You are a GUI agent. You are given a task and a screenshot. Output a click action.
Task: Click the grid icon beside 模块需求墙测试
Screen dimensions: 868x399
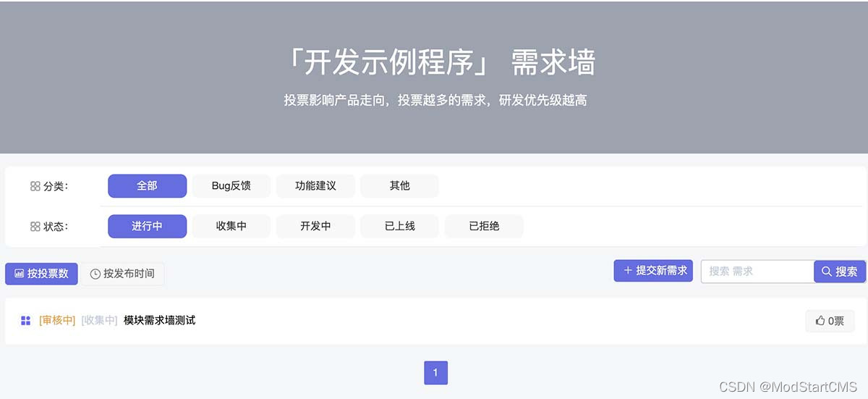pyautogui.click(x=25, y=321)
